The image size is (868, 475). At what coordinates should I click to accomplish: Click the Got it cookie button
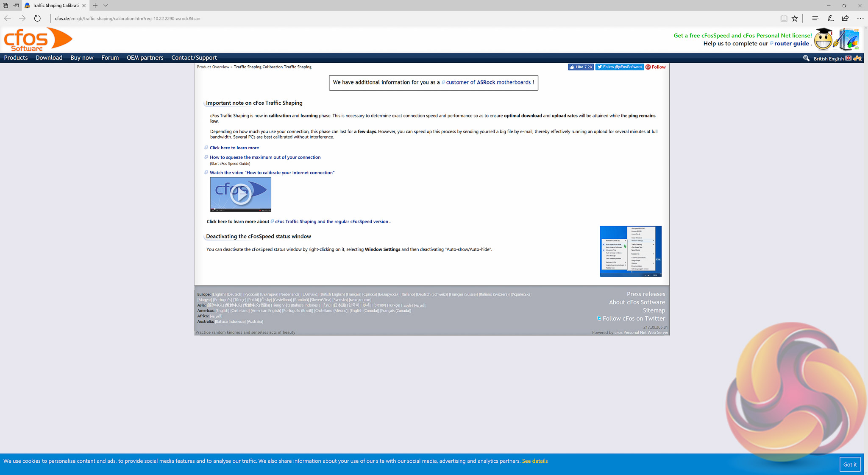(x=850, y=464)
